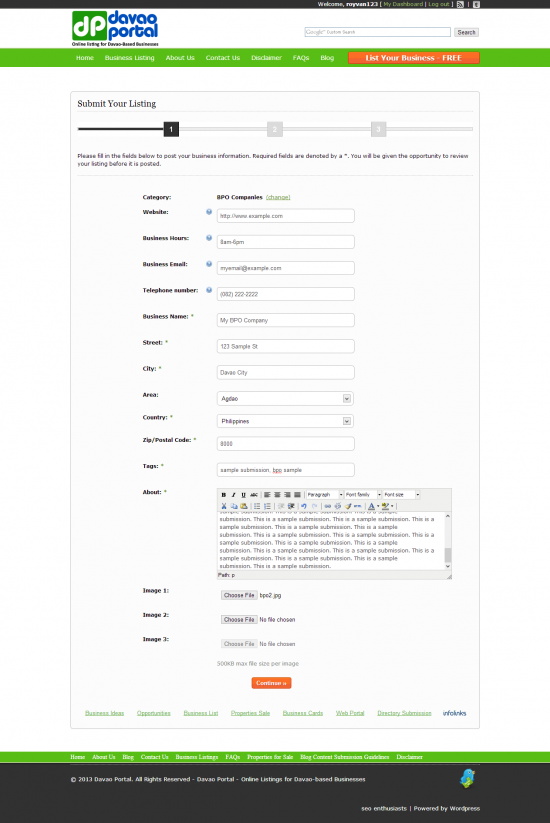Insert a bulleted list in About editor

coord(257,506)
